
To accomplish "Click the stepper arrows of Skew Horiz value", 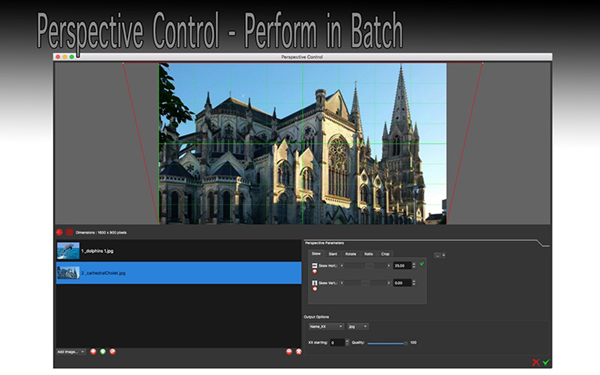I will tap(414, 266).
